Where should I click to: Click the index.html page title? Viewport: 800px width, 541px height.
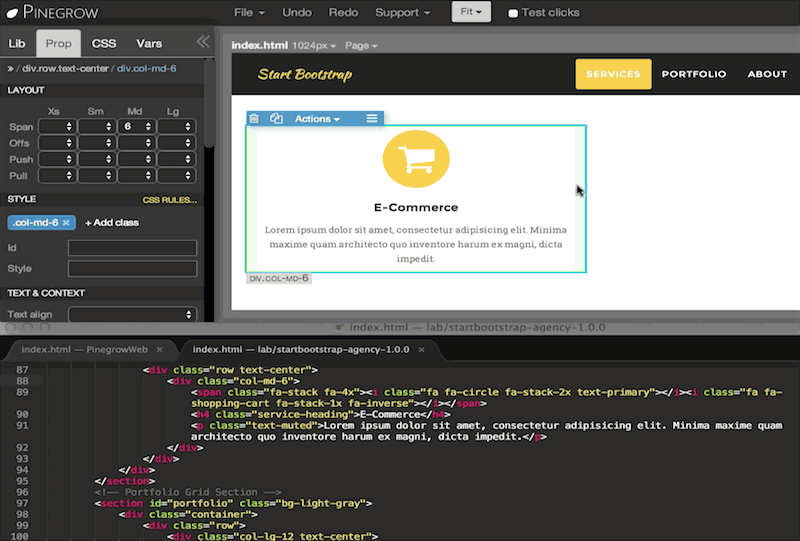point(259,45)
